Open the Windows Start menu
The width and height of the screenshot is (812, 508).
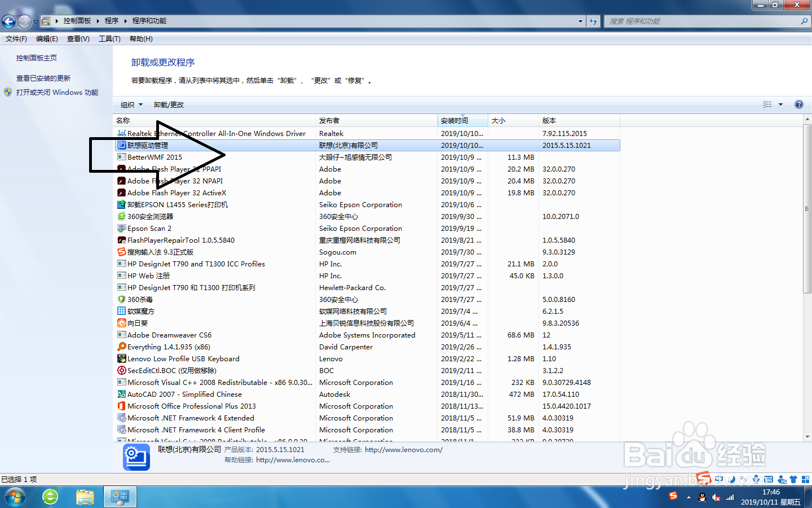(14, 497)
